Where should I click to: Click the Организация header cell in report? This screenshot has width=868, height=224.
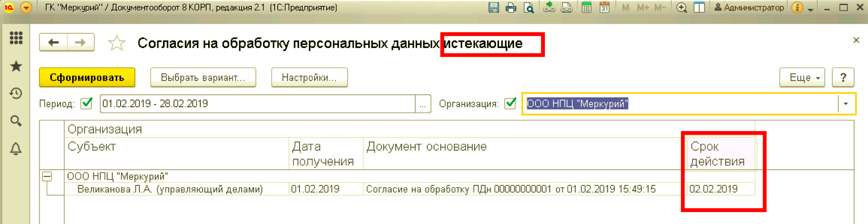[410, 129]
